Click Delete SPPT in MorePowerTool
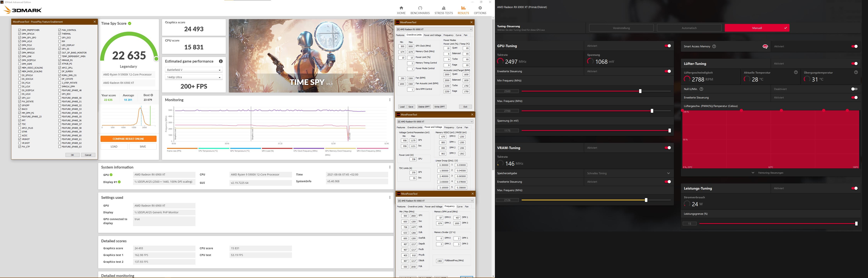Screen dimensions: 868x278 (424, 107)
